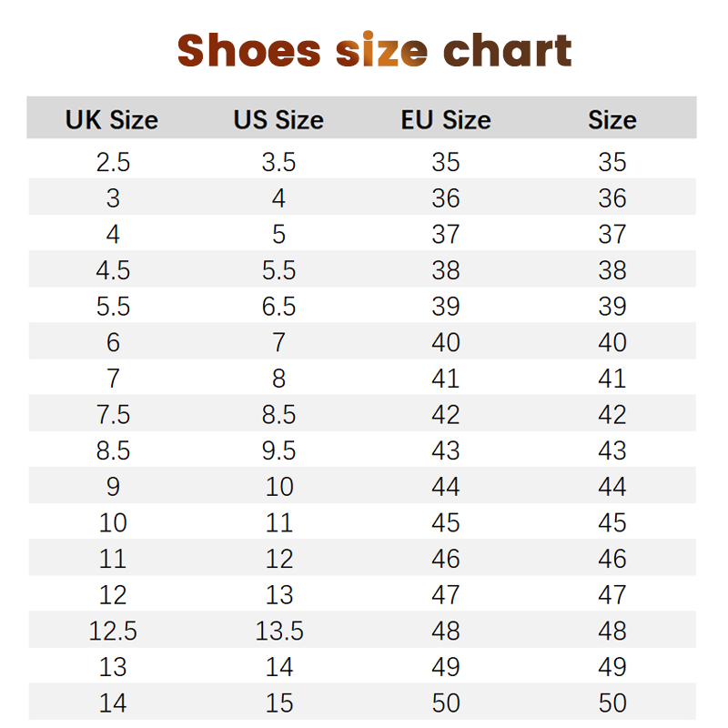Image resolution: width=728 pixels, height=728 pixels.
Task: Click 44 in the rightmost Size column
Action: 612,487
